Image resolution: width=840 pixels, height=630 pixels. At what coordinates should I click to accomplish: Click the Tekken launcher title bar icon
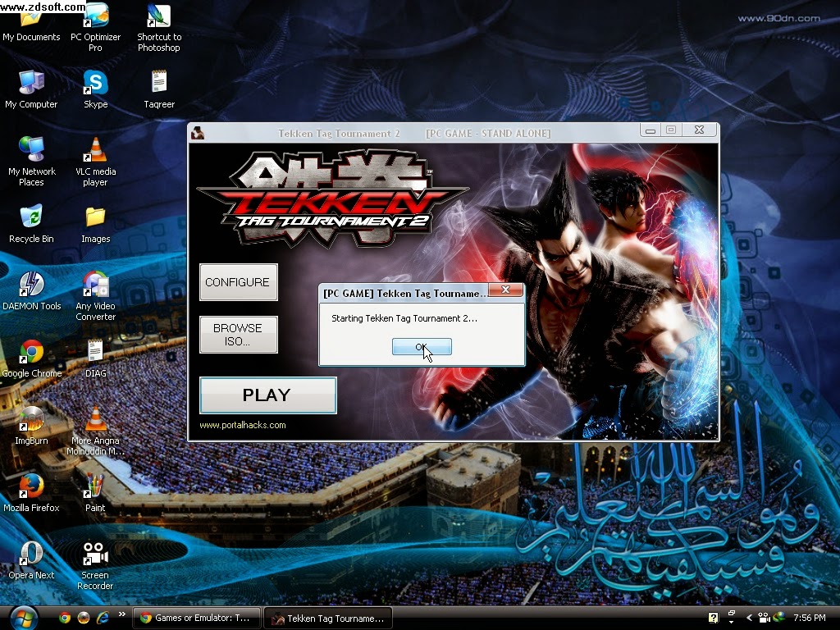click(198, 133)
